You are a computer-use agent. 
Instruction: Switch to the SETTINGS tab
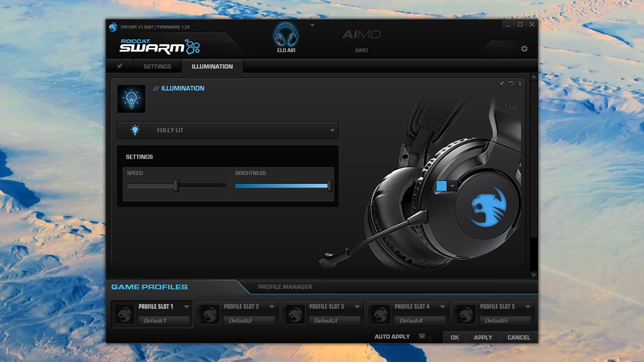(x=157, y=67)
